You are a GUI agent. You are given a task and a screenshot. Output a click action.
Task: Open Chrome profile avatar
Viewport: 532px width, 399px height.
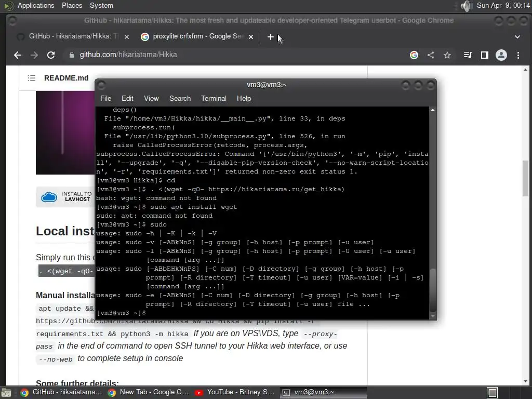pos(501,55)
